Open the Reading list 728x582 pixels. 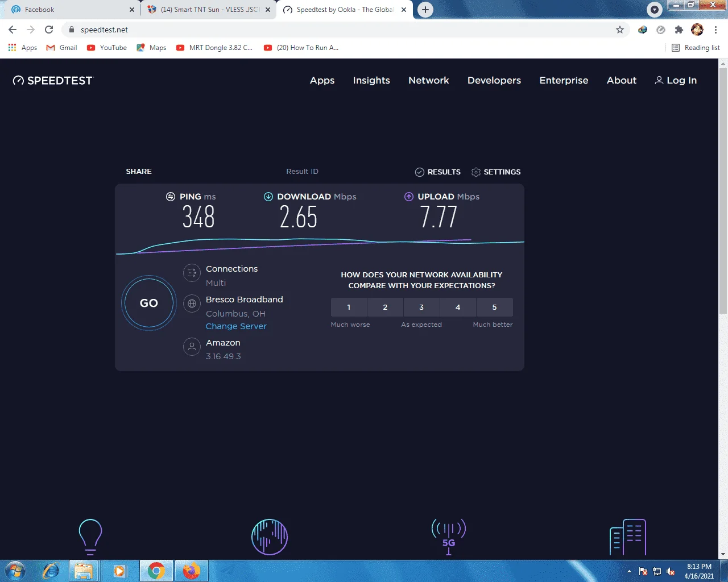[696, 48]
